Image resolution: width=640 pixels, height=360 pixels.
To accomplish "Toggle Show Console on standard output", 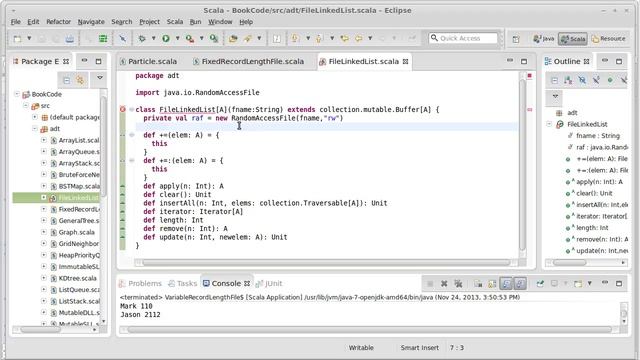I will tap(506, 283).
